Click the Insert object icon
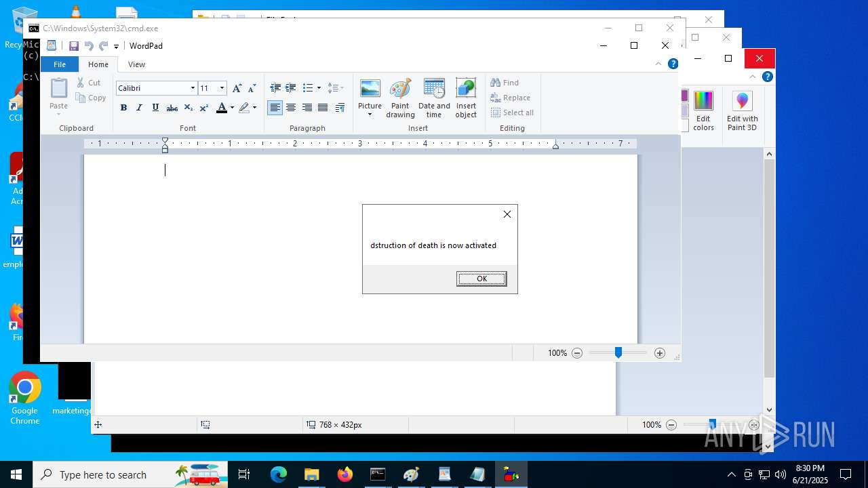The height and width of the screenshot is (488, 868). click(466, 98)
